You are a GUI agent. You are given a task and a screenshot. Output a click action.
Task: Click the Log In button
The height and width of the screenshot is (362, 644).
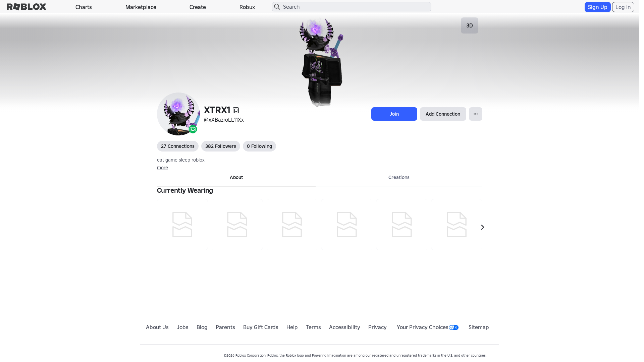tap(623, 7)
